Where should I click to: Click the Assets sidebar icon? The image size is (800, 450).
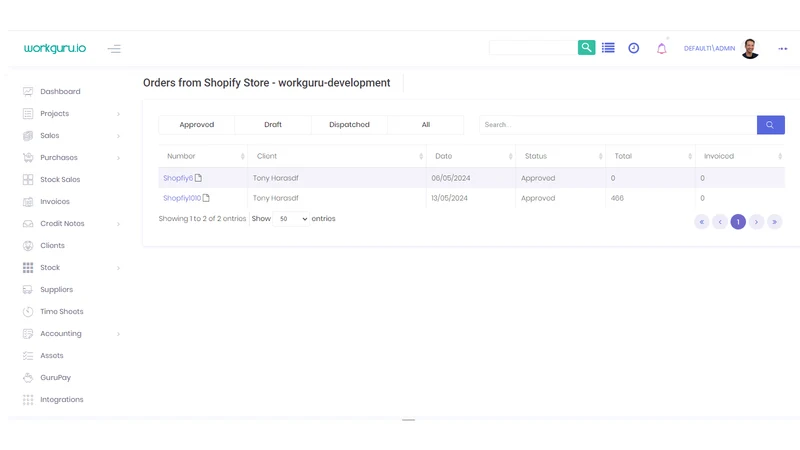[28, 356]
